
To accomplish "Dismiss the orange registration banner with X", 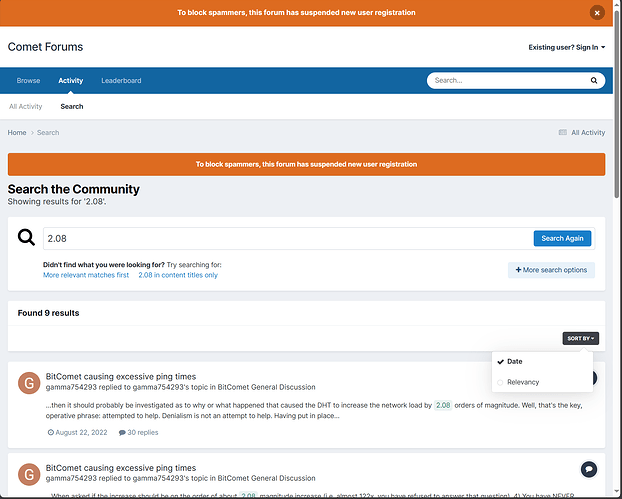I will click(x=597, y=13).
